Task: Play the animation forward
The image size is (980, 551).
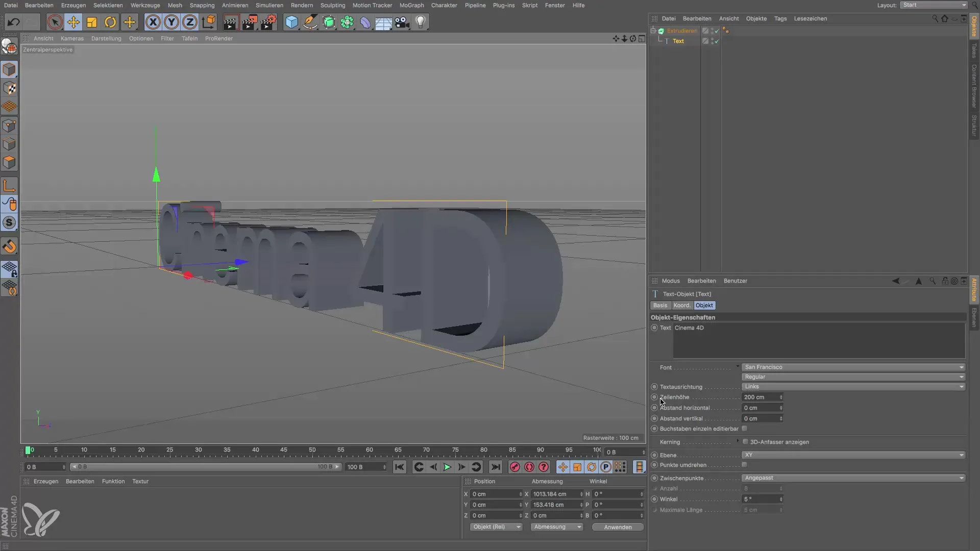Action: (x=447, y=467)
